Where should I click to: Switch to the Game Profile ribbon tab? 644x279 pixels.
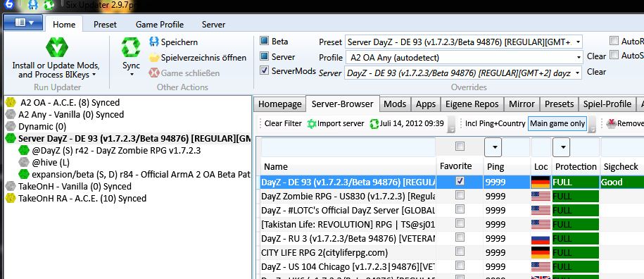pyautogui.click(x=160, y=25)
